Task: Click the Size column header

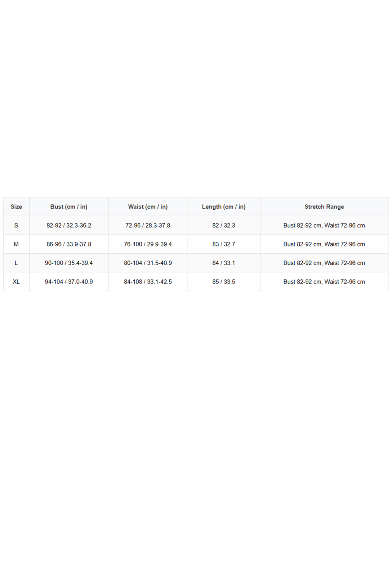Action: (16, 206)
